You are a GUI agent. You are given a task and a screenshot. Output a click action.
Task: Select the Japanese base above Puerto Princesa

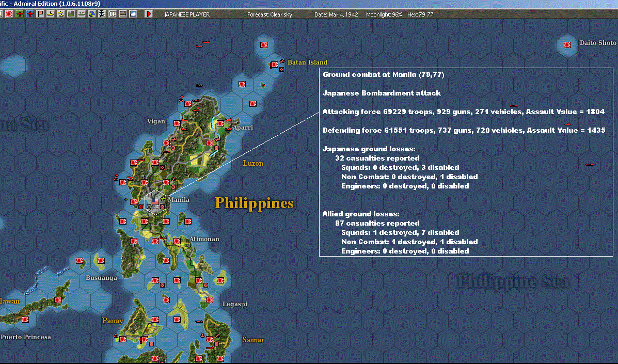26,320
